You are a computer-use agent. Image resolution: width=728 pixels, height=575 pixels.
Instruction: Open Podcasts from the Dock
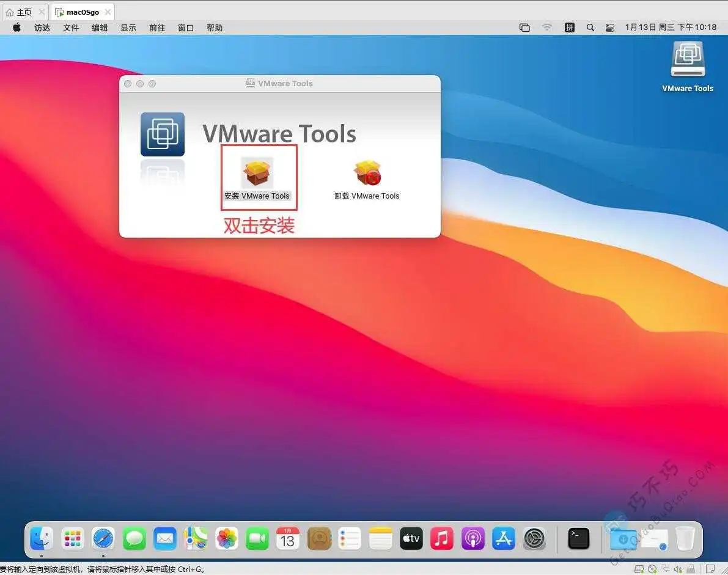(x=472, y=539)
